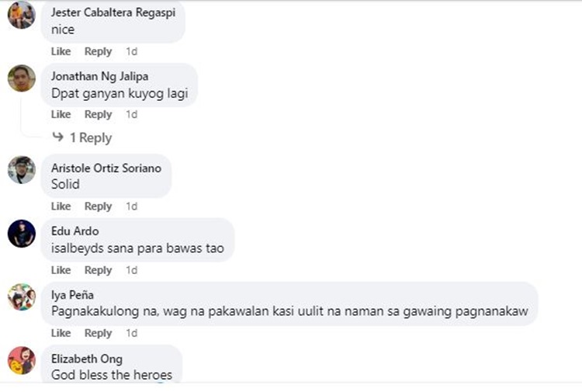The image size is (582, 392).
Task: Open Edu Ardo's dark avatar
Action: coord(22,234)
